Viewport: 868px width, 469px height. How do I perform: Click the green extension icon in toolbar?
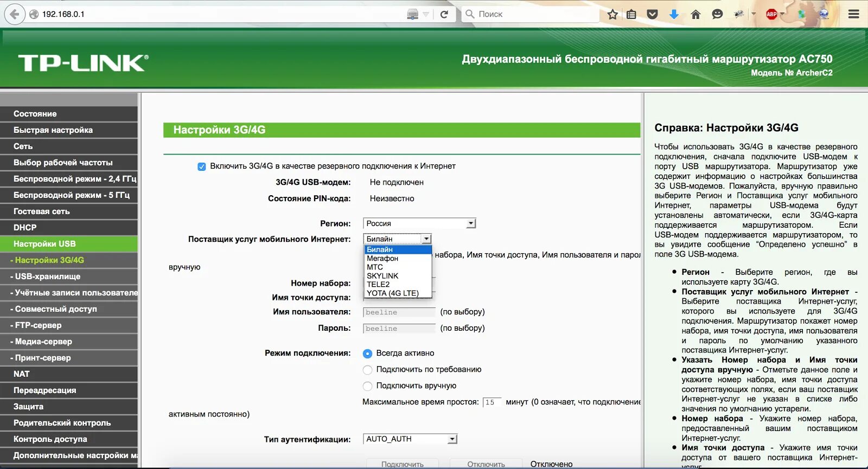pyautogui.click(x=801, y=14)
